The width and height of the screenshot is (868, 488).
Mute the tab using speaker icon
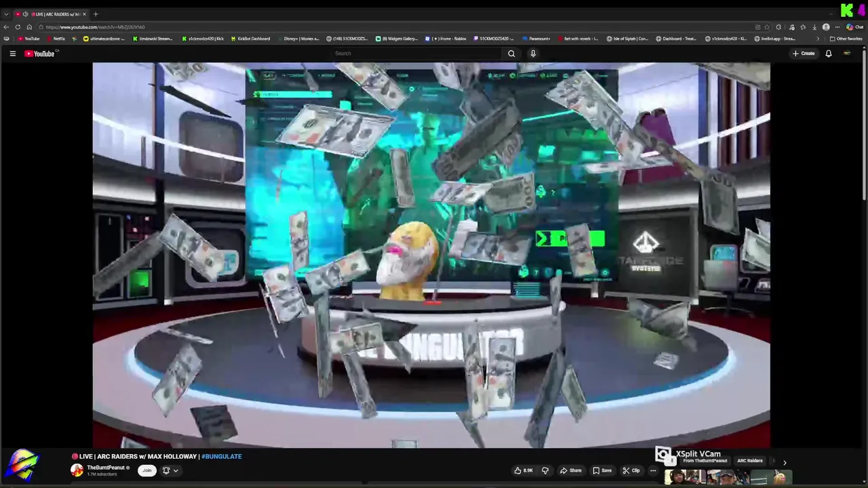point(25,14)
